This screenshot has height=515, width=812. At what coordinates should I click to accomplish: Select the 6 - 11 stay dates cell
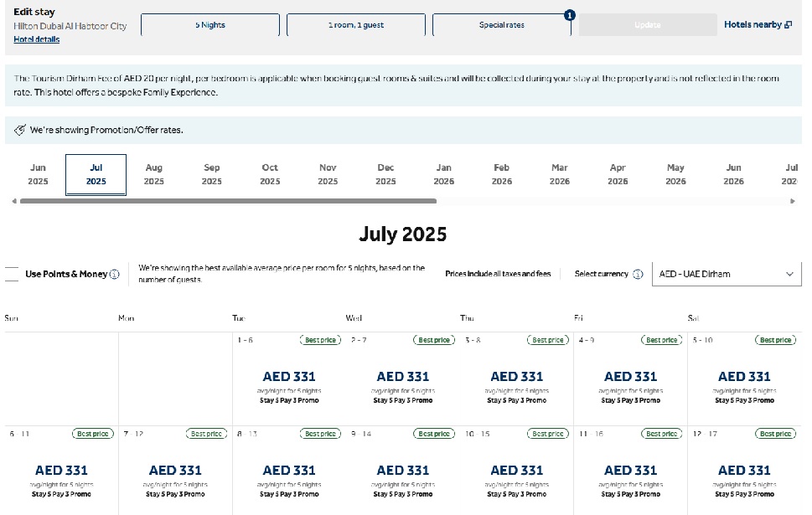(x=62, y=471)
